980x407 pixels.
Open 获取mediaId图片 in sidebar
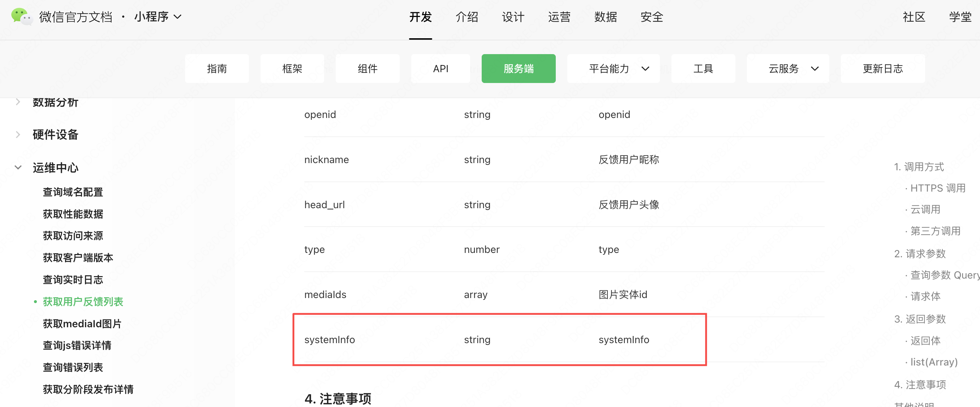point(82,323)
